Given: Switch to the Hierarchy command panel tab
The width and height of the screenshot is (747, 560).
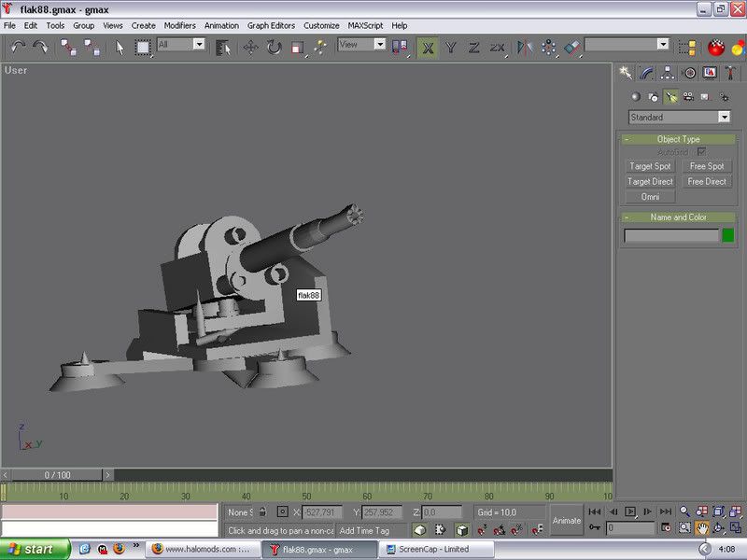Looking at the screenshot, I should (668, 73).
